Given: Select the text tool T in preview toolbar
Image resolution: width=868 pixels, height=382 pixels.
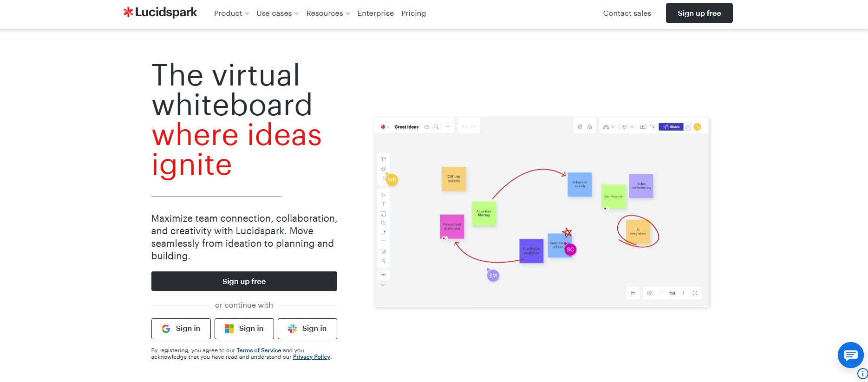Looking at the screenshot, I should point(383,204).
